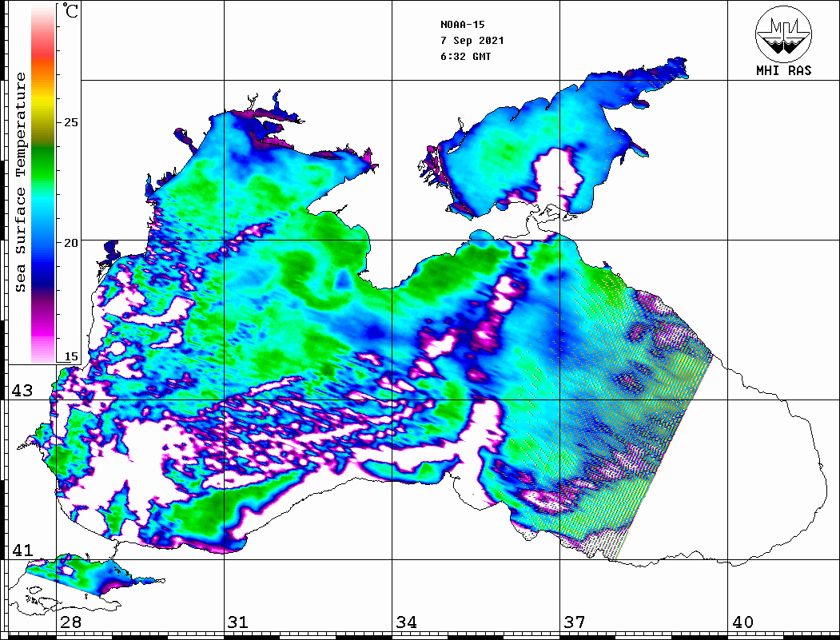Click the '25' colorbar tick label
Screen dimensions: 840x640
(70, 122)
